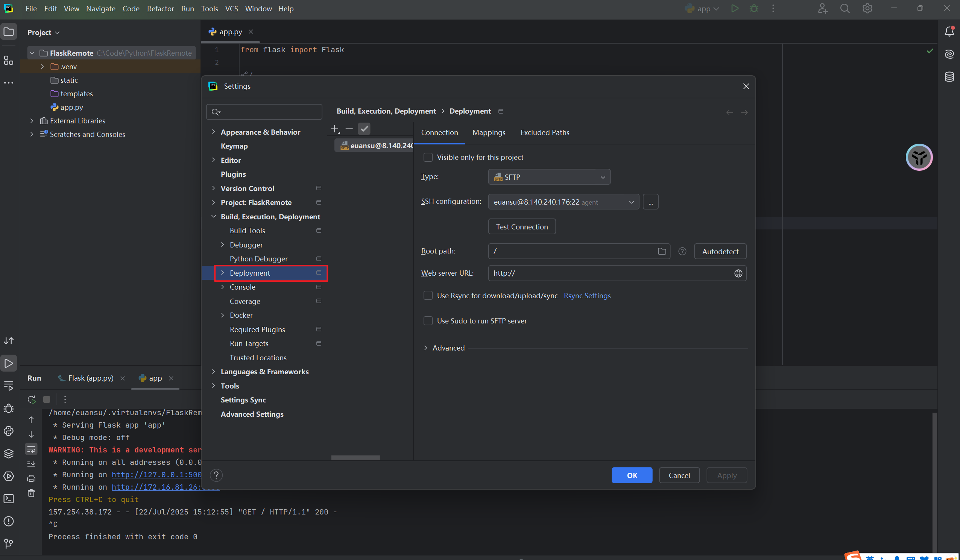Open the Python Console tool window icon
The width and height of the screenshot is (960, 560).
click(x=9, y=431)
